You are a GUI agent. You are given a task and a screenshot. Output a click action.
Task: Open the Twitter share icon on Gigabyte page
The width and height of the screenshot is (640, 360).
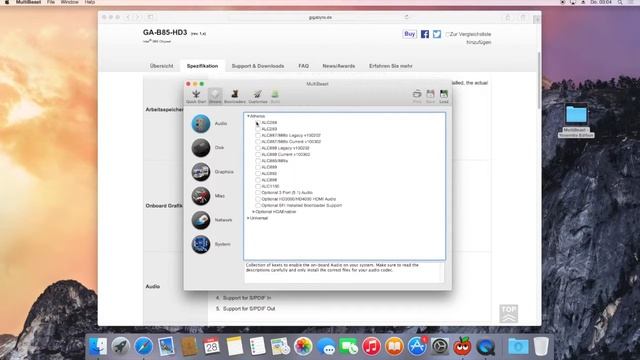pos(437,34)
